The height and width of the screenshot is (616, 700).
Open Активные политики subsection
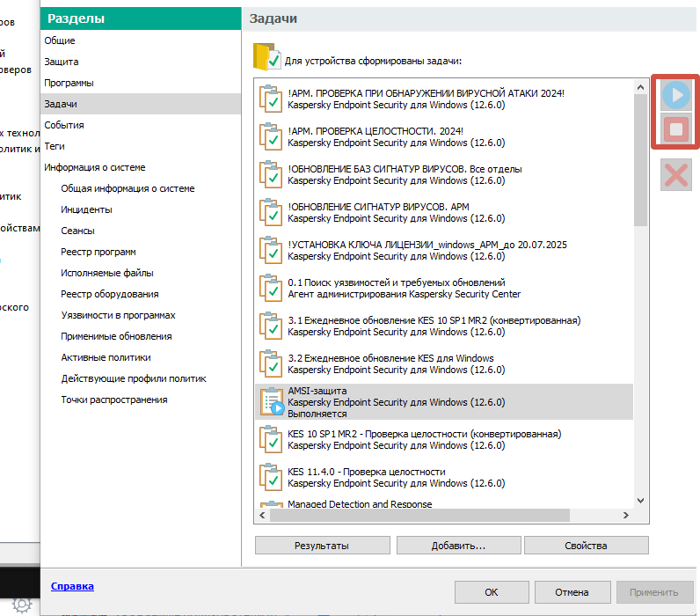(106, 357)
